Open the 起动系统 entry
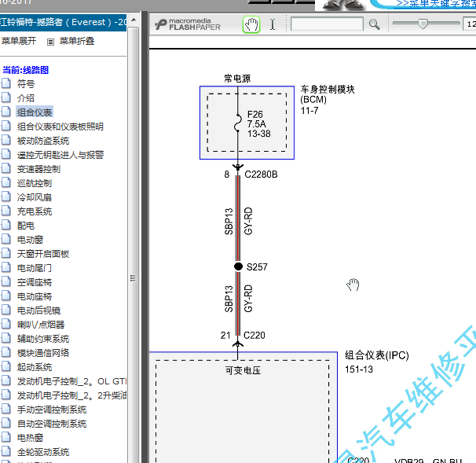 click(35, 367)
